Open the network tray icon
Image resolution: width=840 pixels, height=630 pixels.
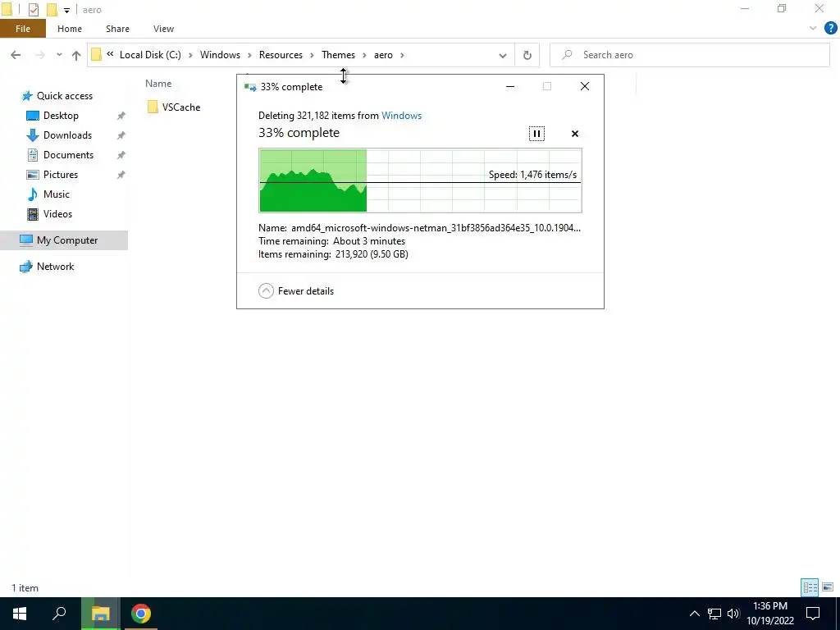(714, 614)
